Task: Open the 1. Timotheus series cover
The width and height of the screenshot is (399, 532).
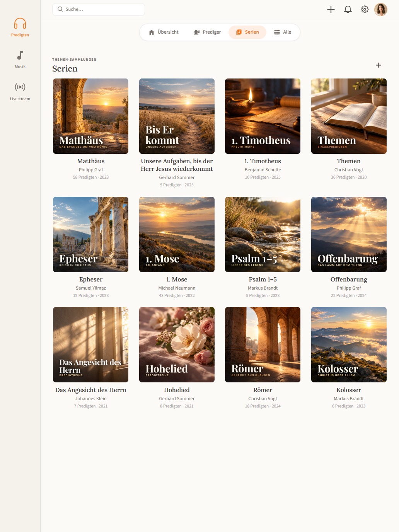Action: tap(263, 116)
